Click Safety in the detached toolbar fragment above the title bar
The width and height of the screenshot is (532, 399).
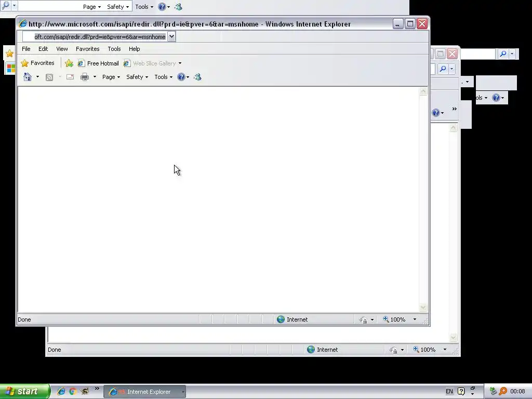point(118,7)
